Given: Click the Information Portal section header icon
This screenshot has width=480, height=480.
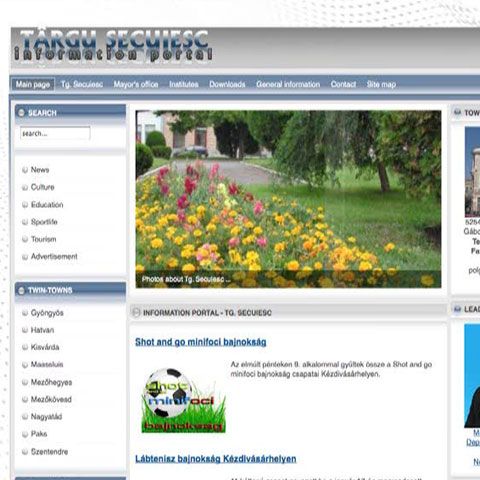Looking at the screenshot, I should (136, 312).
